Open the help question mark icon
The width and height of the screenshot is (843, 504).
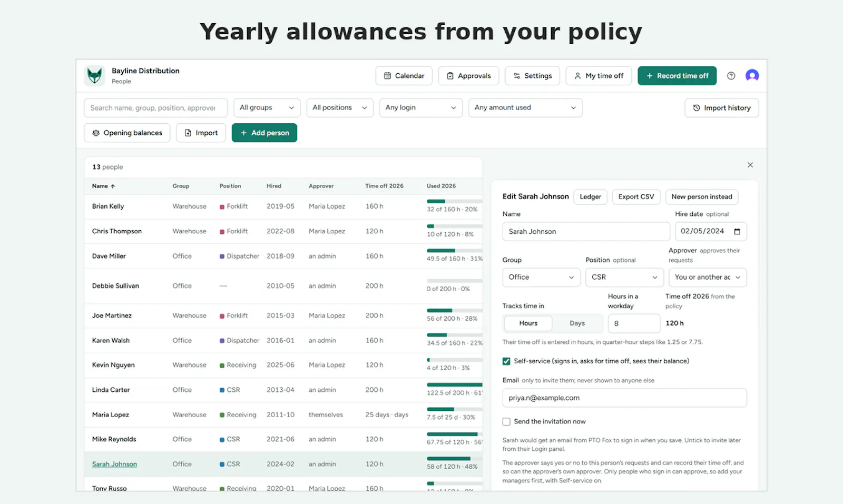pos(731,76)
